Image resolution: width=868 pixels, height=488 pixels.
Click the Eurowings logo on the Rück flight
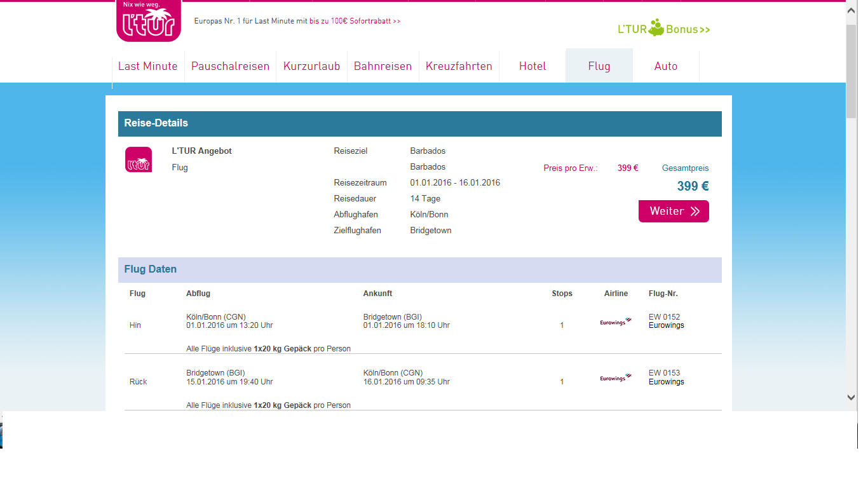pos(616,377)
